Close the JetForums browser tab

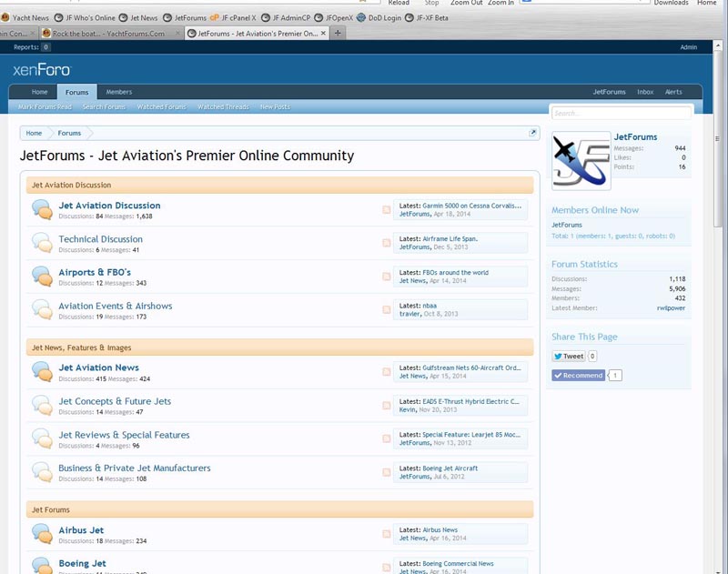323,34
